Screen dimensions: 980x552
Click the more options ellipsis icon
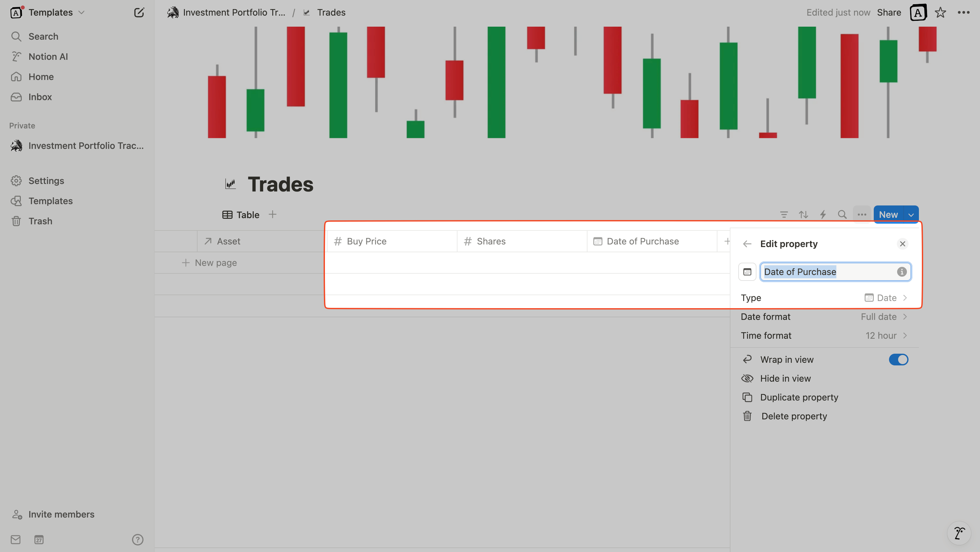862,214
